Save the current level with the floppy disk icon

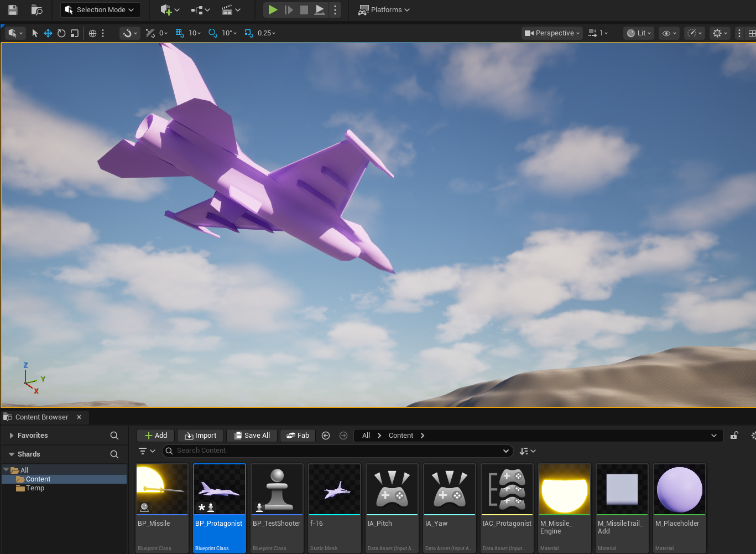(x=13, y=10)
